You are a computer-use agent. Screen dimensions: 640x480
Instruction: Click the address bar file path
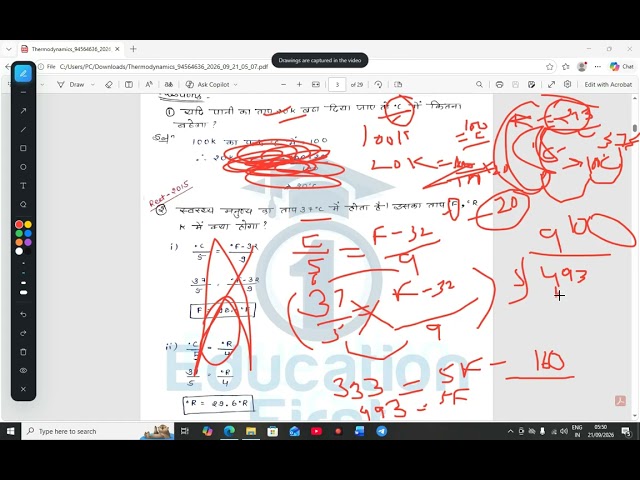164,67
